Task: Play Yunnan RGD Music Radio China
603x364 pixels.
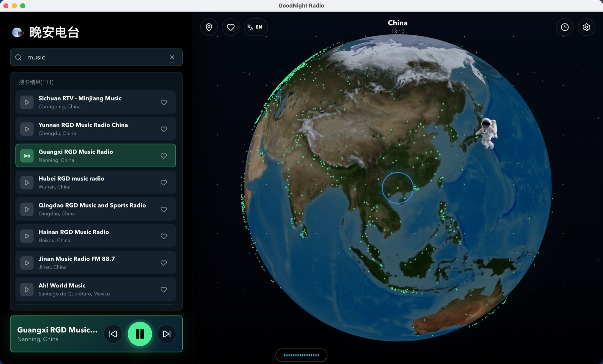Action: (27, 129)
